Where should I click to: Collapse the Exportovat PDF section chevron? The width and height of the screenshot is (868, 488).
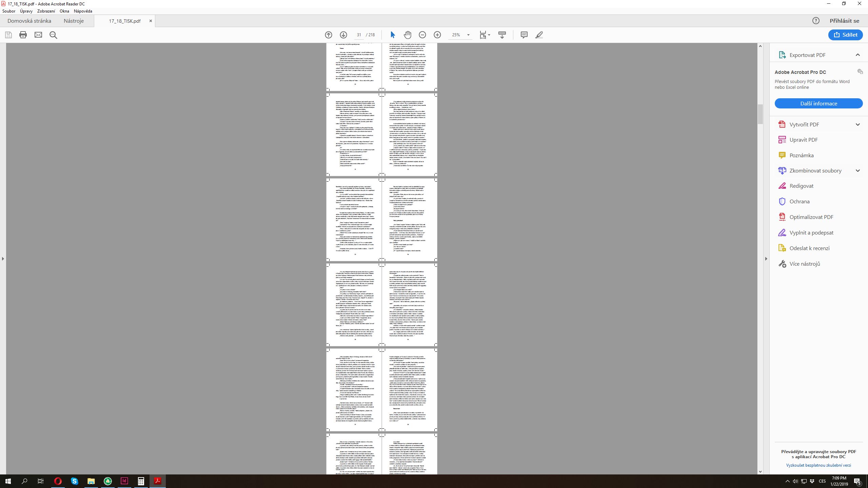[x=858, y=55]
